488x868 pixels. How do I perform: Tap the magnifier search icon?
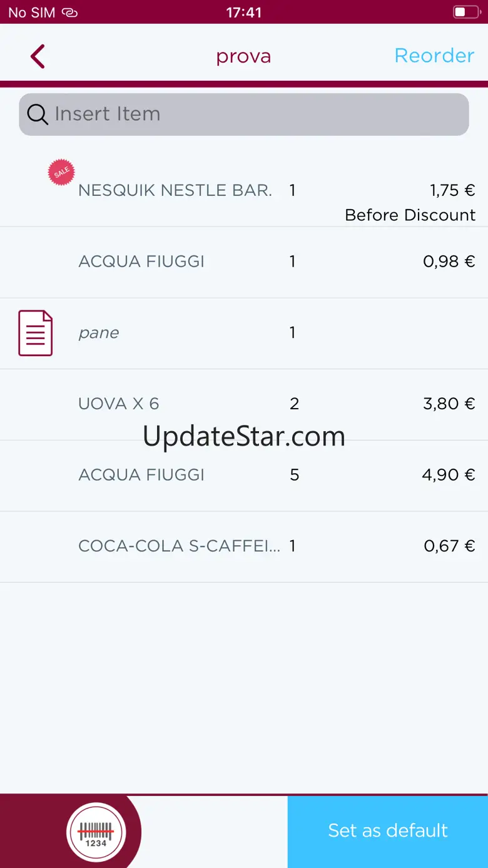coord(38,115)
